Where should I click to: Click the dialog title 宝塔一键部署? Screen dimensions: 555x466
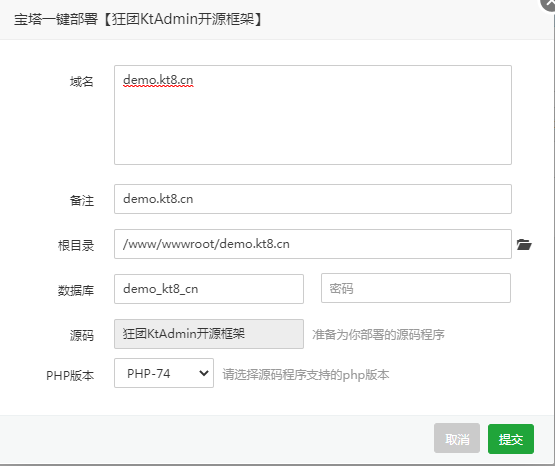[56, 19]
